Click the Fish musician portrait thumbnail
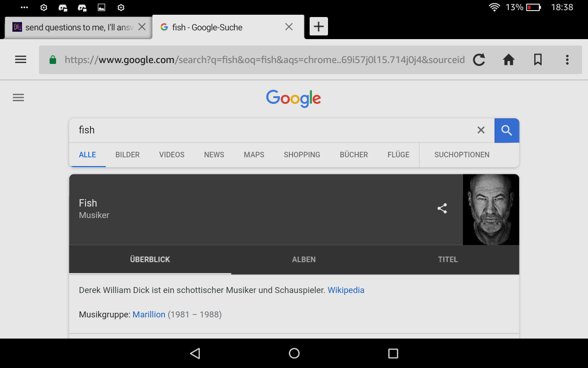 (491, 209)
